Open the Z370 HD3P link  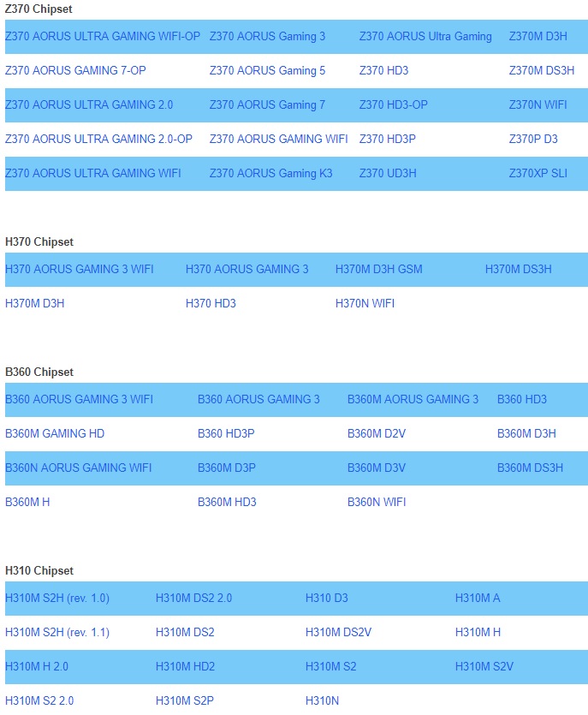click(388, 139)
